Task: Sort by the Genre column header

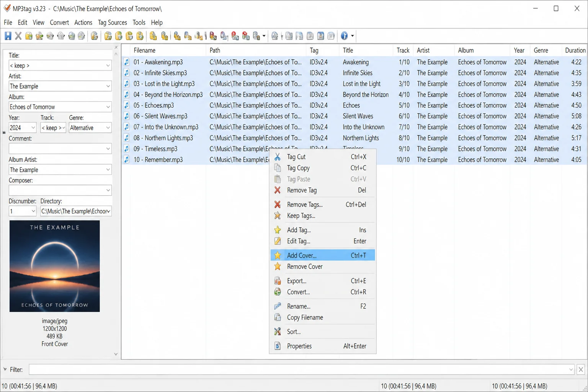Action: pos(546,50)
